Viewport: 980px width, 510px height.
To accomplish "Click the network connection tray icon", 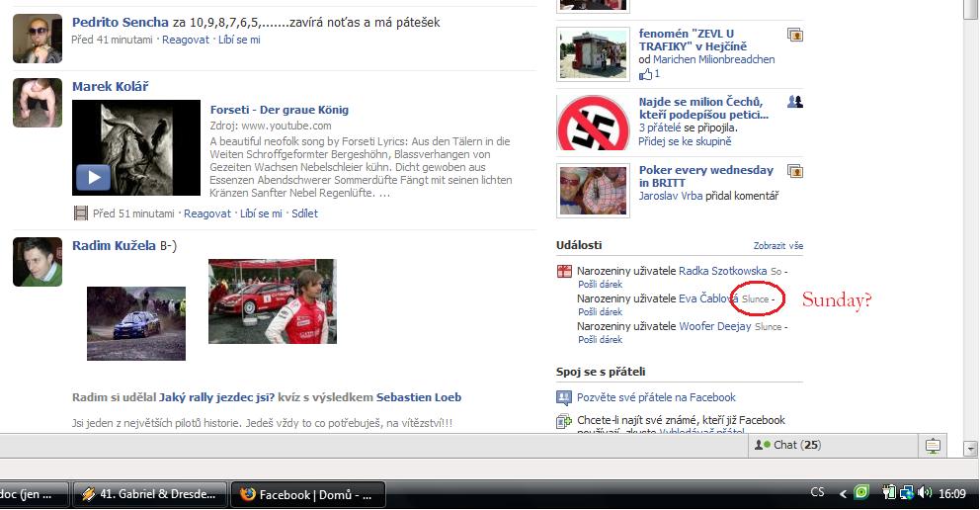I will [x=907, y=493].
